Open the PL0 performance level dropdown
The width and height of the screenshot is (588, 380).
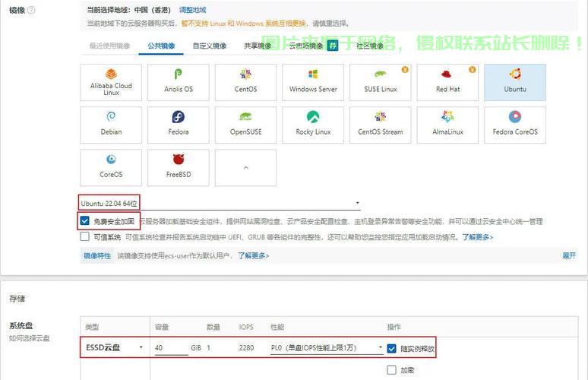tap(327, 348)
